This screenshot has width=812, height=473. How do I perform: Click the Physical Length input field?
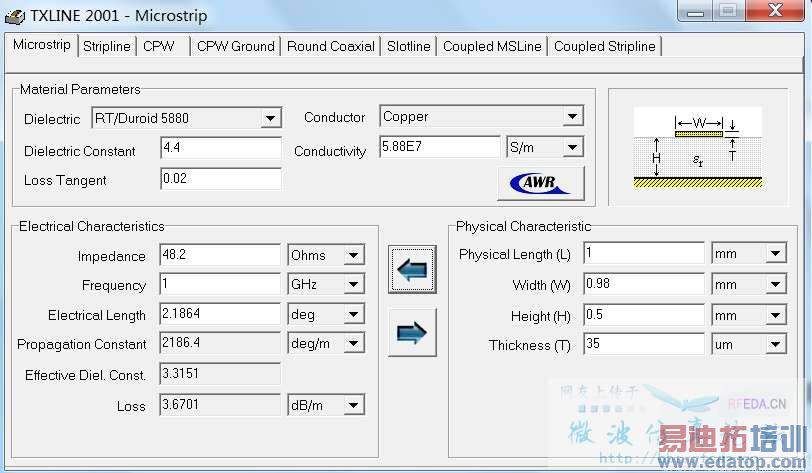tap(644, 253)
